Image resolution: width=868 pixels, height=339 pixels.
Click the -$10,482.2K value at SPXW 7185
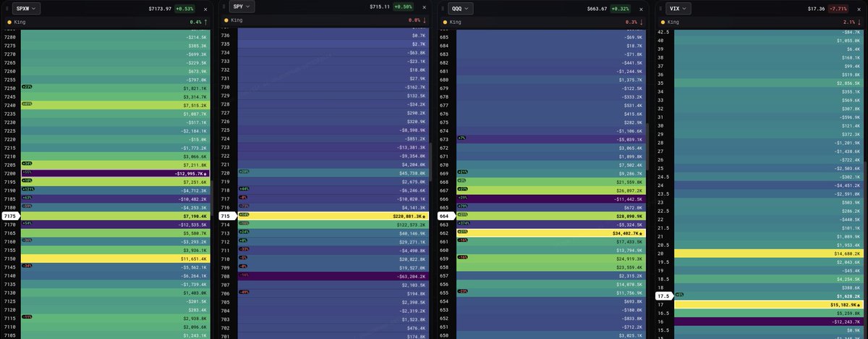click(x=192, y=198)
